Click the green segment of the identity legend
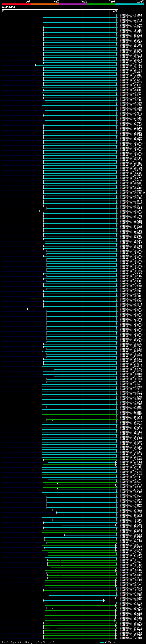The height and width of the screenshot is (644, 146). [101, 4]
